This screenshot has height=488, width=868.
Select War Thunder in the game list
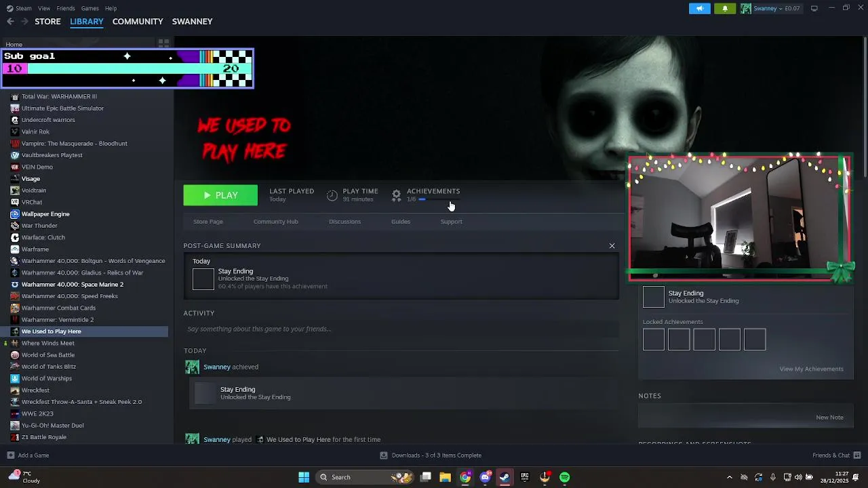[x=39, y=226]
